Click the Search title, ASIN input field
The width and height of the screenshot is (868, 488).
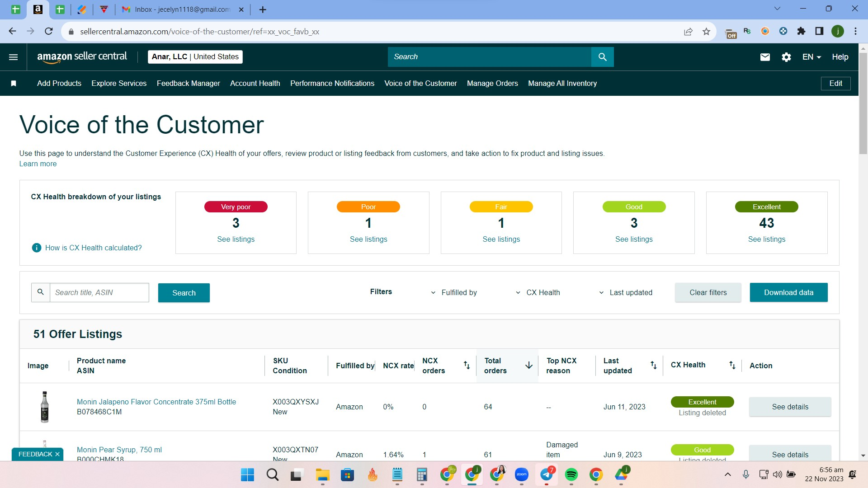pos(99,292)
